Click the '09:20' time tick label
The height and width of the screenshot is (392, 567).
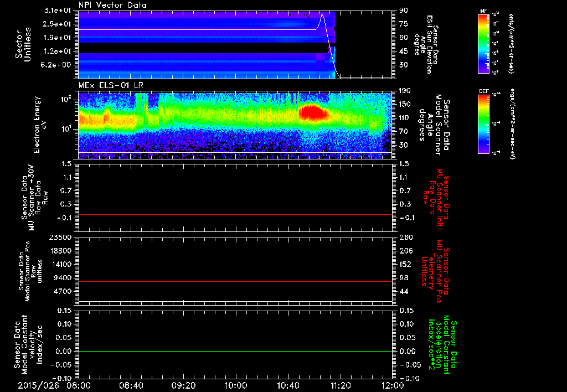click(x=183, y=386)
